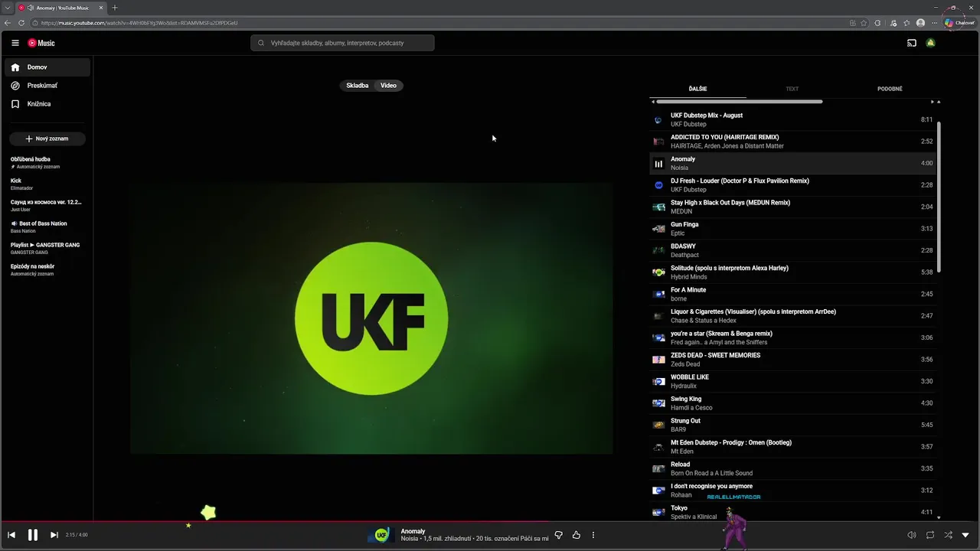Click the YouTube Music logo

pos(41,43)
